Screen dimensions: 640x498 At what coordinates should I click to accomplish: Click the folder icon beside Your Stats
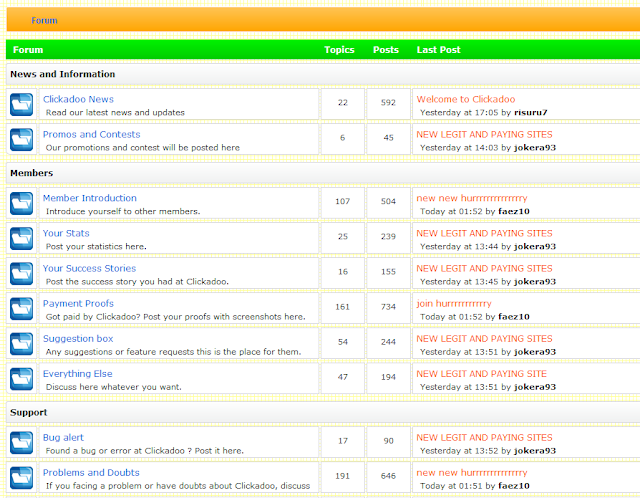tap(22, 238)
